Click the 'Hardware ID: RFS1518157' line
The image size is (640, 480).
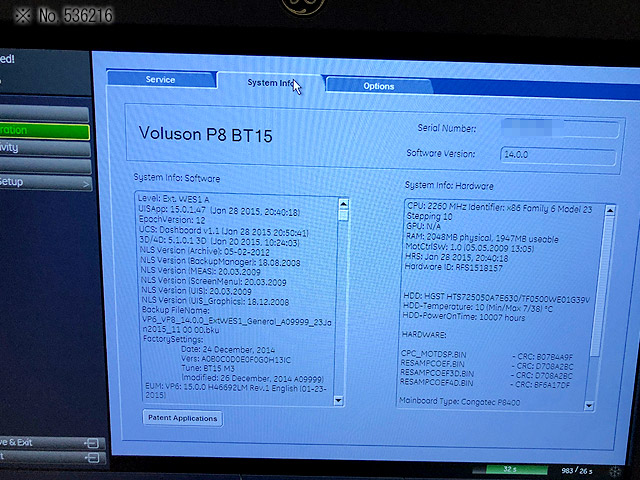point(453,267)
